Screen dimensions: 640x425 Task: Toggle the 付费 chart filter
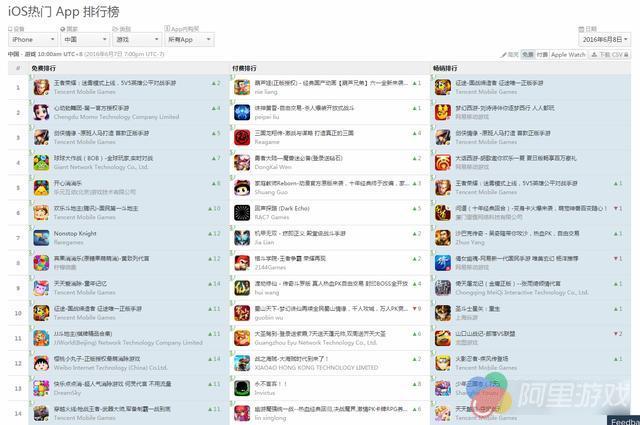(x=542, y=54)
